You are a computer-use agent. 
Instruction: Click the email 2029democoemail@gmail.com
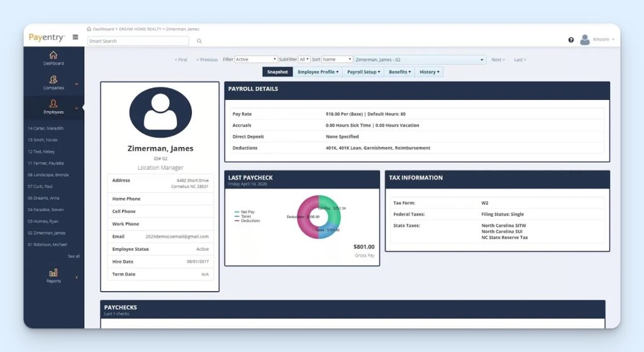pos(177,237)
